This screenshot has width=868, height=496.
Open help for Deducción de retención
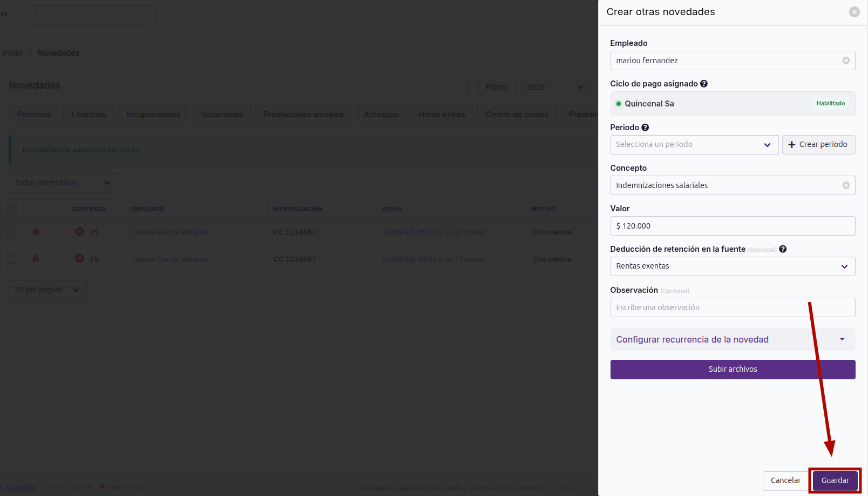coord(783,249)
